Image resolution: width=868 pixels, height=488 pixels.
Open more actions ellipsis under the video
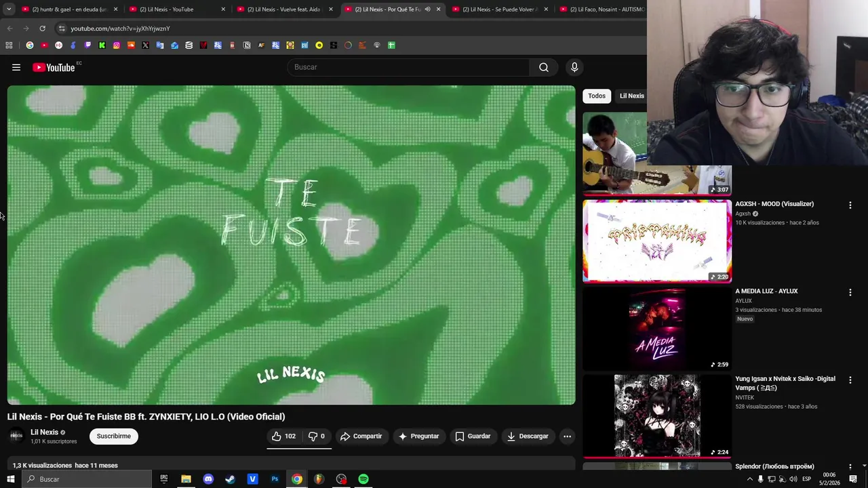(568, 436)
